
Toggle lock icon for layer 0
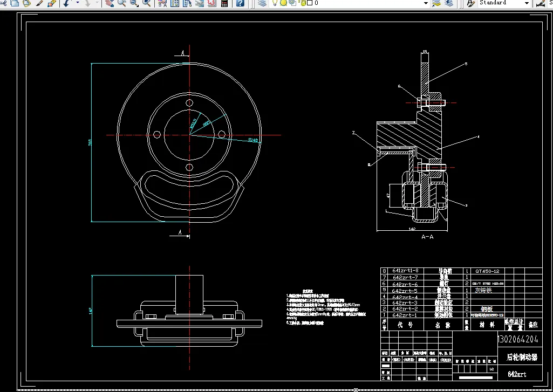[x=302, y=3]
